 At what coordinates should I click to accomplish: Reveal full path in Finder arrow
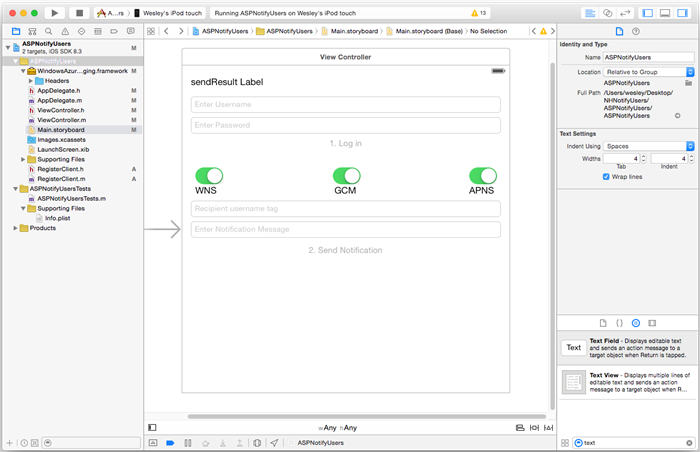point(677,116)
